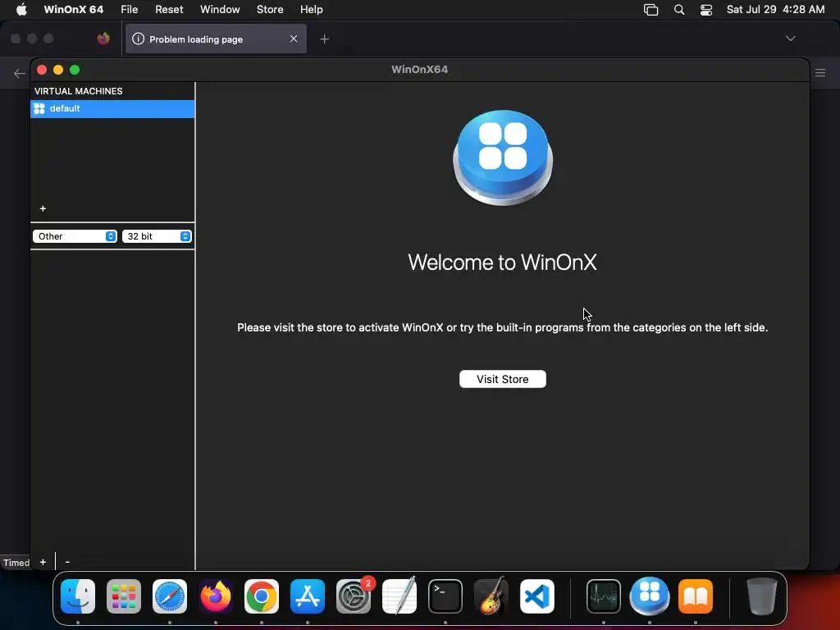840x630 pixels.
Task: Select the default virtual machine
Action: [x=112, y=109]
